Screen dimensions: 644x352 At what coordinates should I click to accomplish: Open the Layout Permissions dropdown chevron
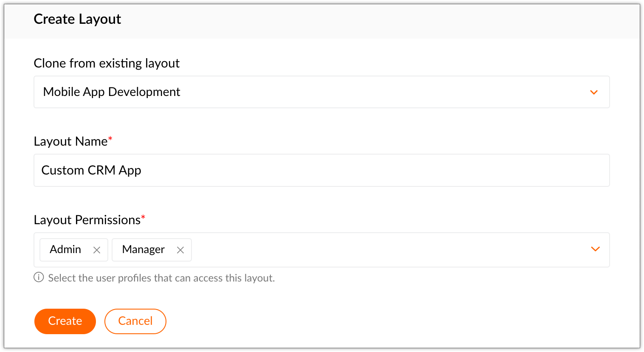595,249
